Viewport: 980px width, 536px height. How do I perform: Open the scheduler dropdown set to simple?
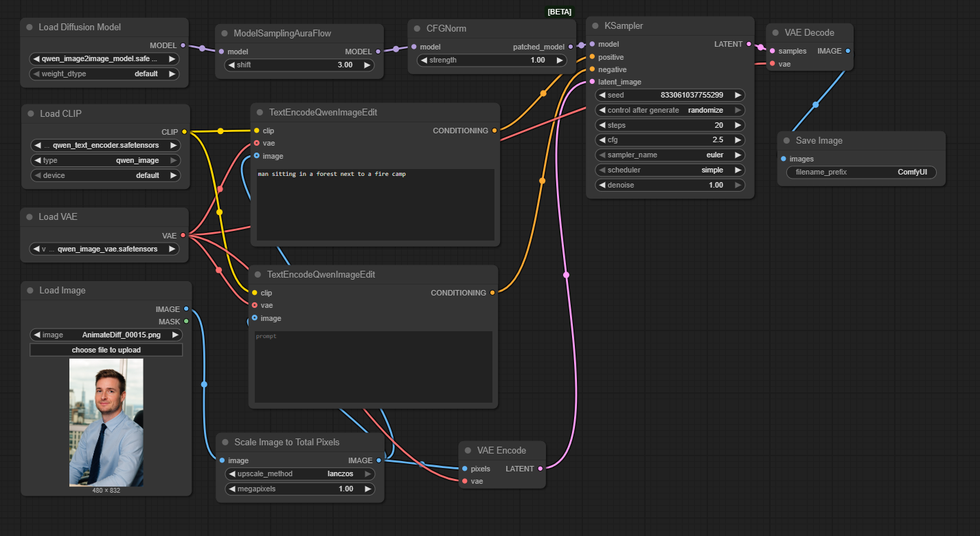(x=670, y=170)
